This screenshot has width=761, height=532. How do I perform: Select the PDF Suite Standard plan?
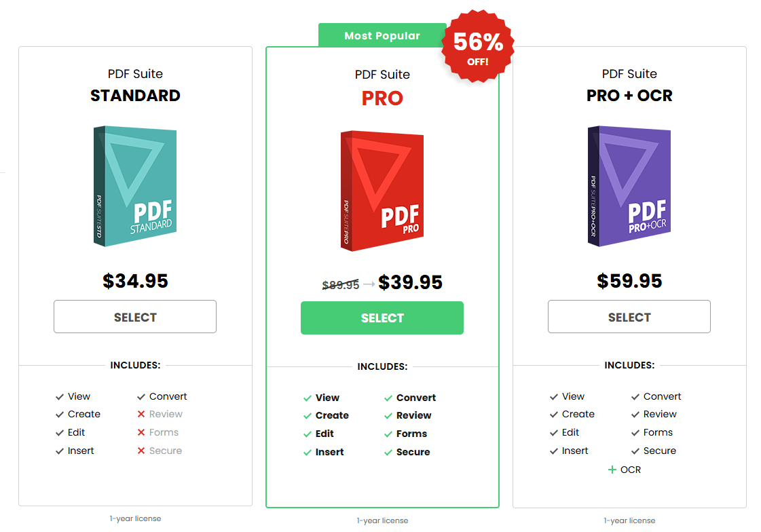click(135, 317)
